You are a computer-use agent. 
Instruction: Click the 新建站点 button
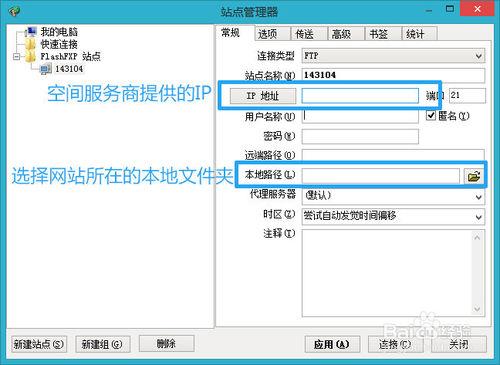39,344
